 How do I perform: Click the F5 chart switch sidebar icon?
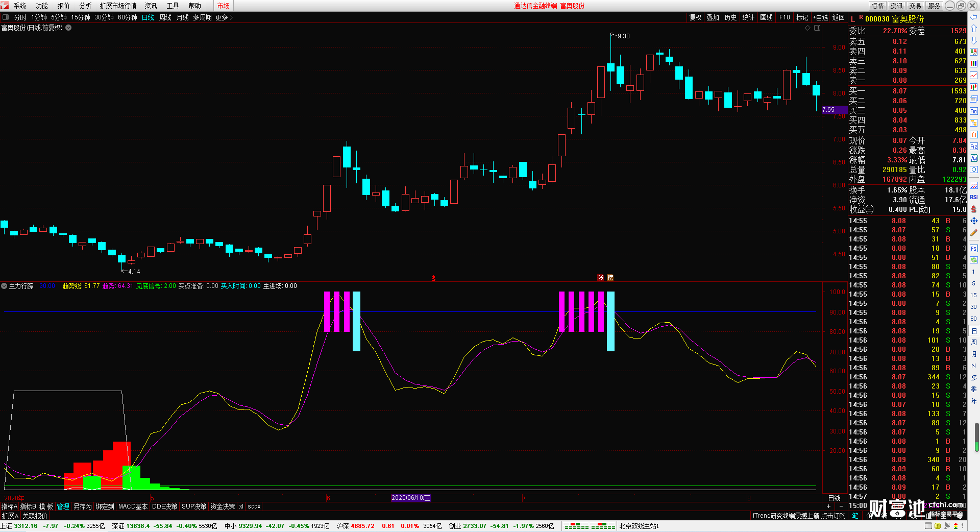click(x=974, y=248)
